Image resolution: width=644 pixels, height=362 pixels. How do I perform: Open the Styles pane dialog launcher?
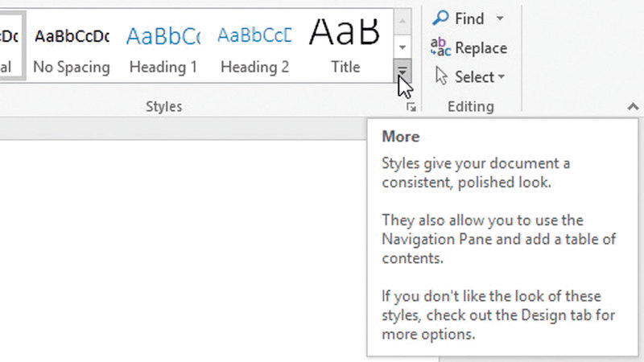(411, 107)
